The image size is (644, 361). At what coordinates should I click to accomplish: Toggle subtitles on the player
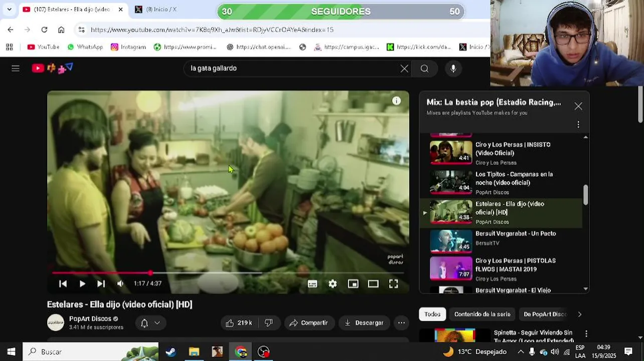[312, 284]
